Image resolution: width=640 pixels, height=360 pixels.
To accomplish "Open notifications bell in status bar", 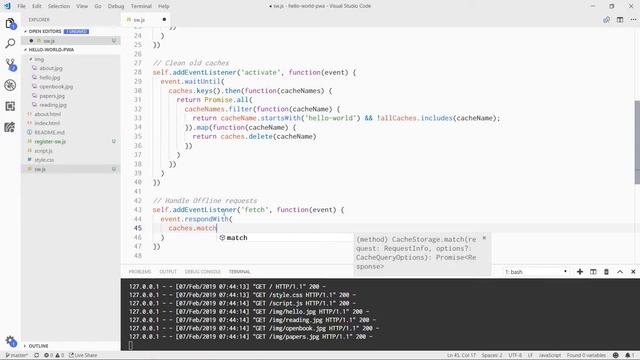I will 629,356.
